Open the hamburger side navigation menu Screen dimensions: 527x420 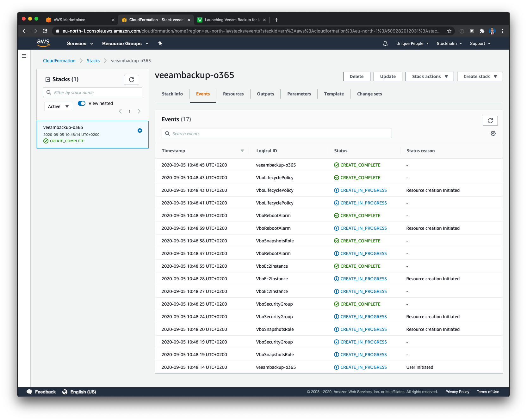tap(24, 56)
